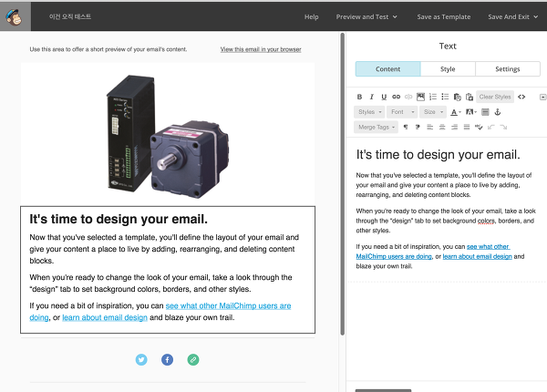The height and width of the screenshot is (392, 547).
Task: Open the Merge Tags dropdown
Action: [x=376, y=127]
